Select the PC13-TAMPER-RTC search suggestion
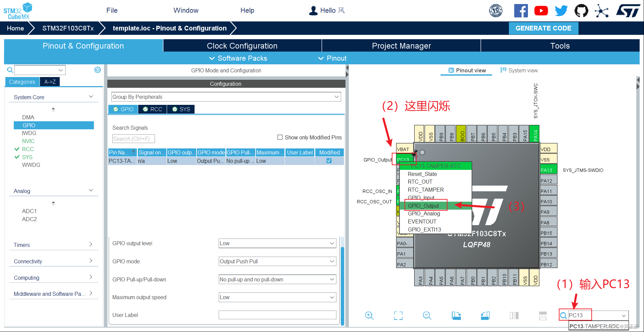Viewport: 644px width, 332px height. [598, 326]
